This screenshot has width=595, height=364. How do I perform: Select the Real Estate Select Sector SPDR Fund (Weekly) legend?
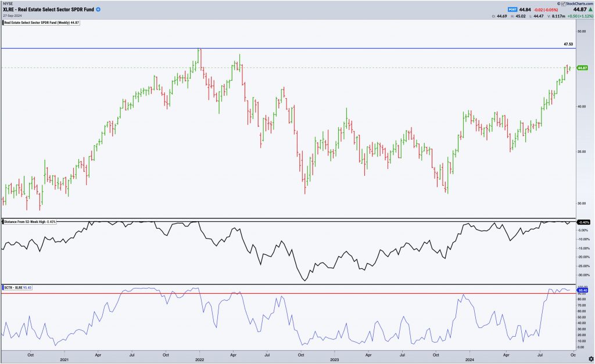41,23
